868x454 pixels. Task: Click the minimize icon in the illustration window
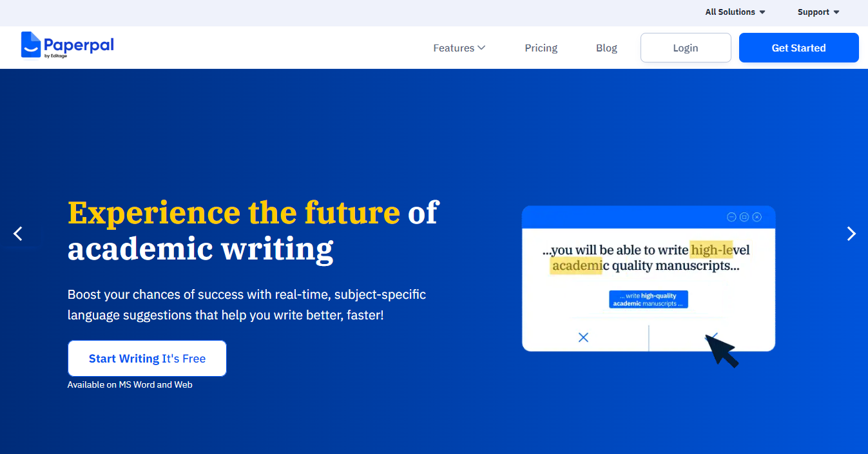[731, 217]
